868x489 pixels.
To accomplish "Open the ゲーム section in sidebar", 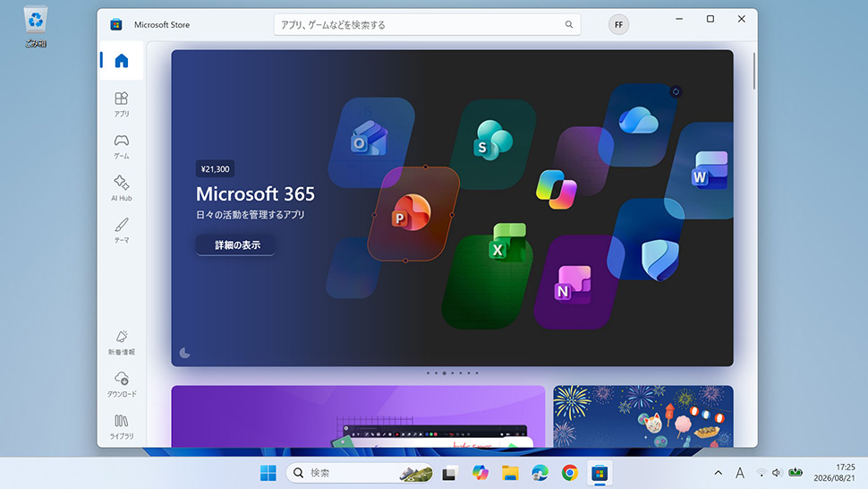I will 121,146.
